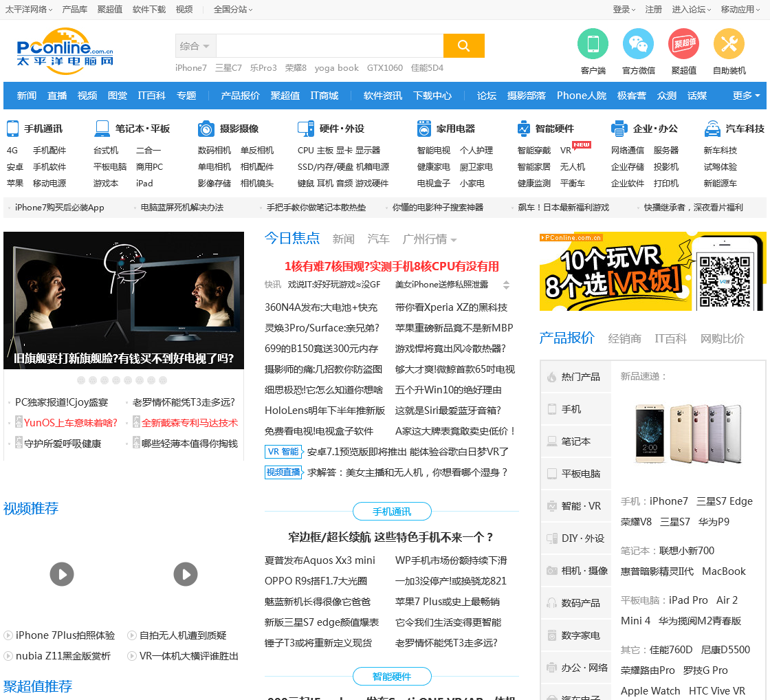This screenshot has width=770, height=700.
Task: Open the Apple Watch product link
Action: coord(650,690)
